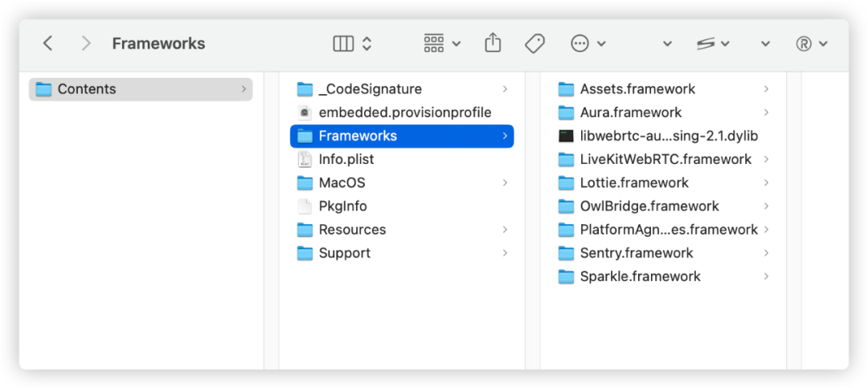This screenshot has height=388, width=868.
Task: Select embedded.provisionprofile file
Action: pyautogui.click(x=404, y=112)
